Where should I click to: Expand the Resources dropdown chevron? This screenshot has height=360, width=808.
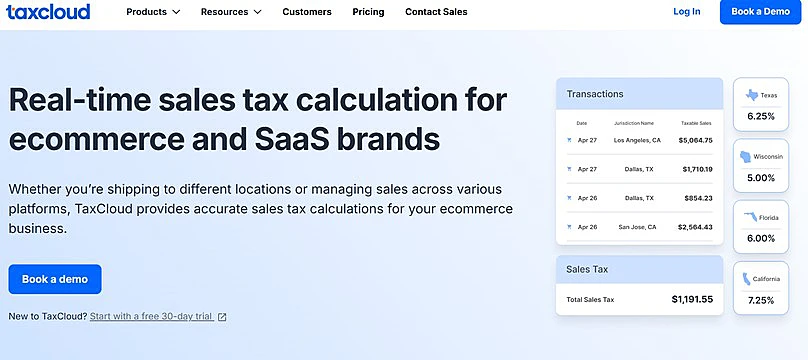pos(257,12)
